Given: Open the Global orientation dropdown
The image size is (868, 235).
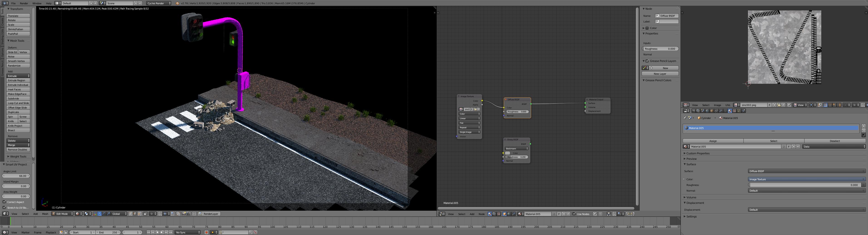Looking at the screenshot, I should click(119, 214).
